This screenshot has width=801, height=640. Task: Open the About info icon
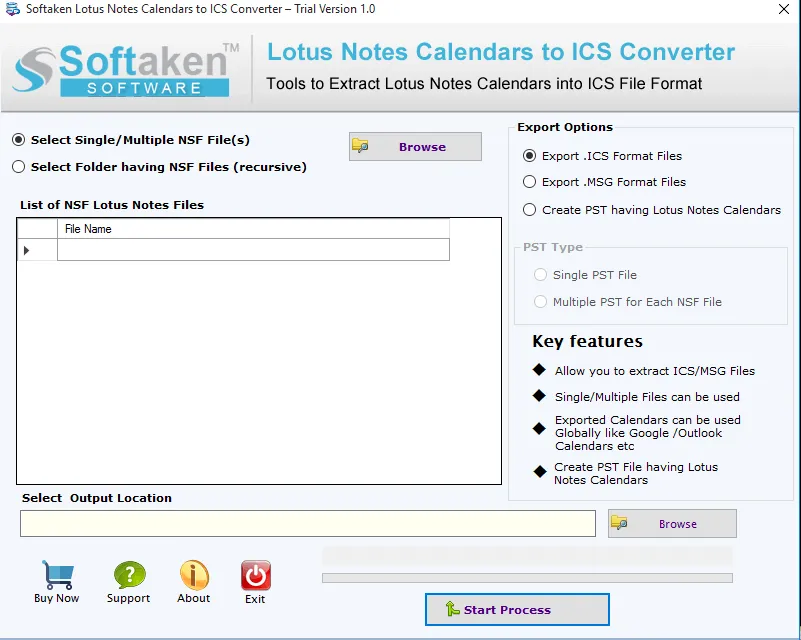coord(194,575)
